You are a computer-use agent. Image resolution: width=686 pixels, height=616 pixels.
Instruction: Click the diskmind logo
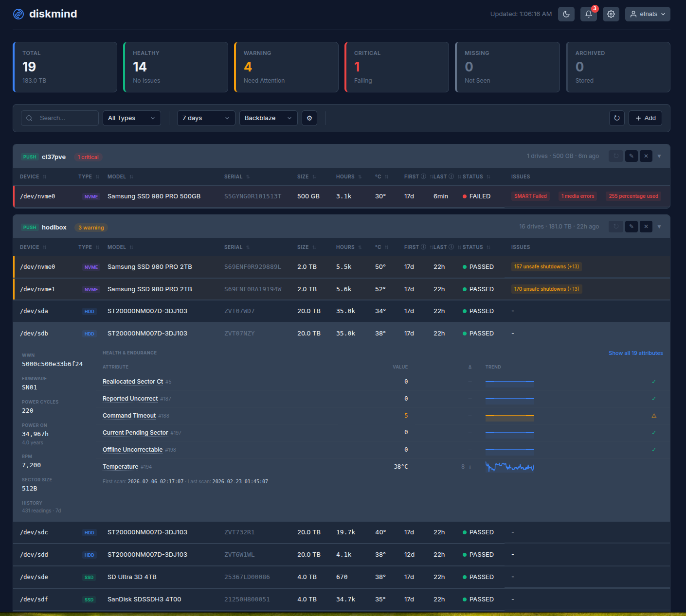pos(45,14)
